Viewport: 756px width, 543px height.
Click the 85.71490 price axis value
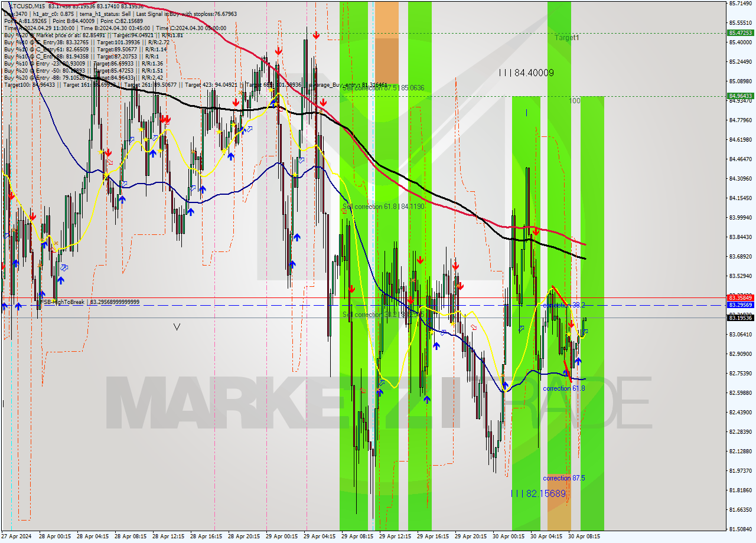pos(740,4)
